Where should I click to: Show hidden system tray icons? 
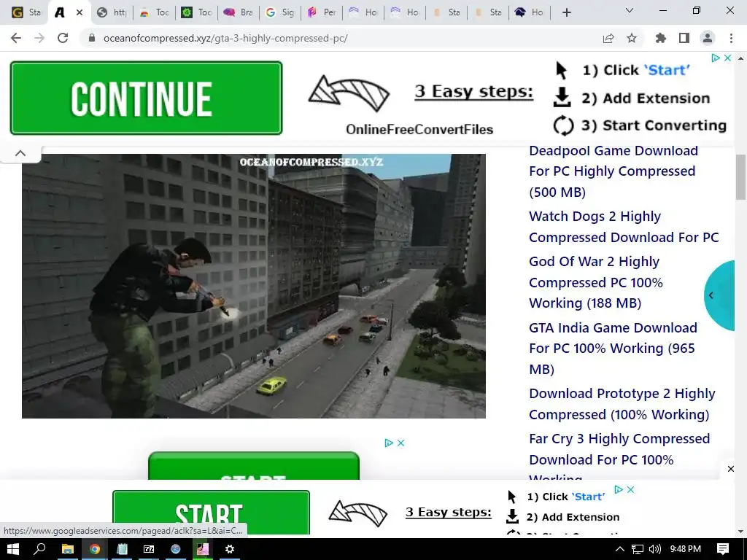620,549
